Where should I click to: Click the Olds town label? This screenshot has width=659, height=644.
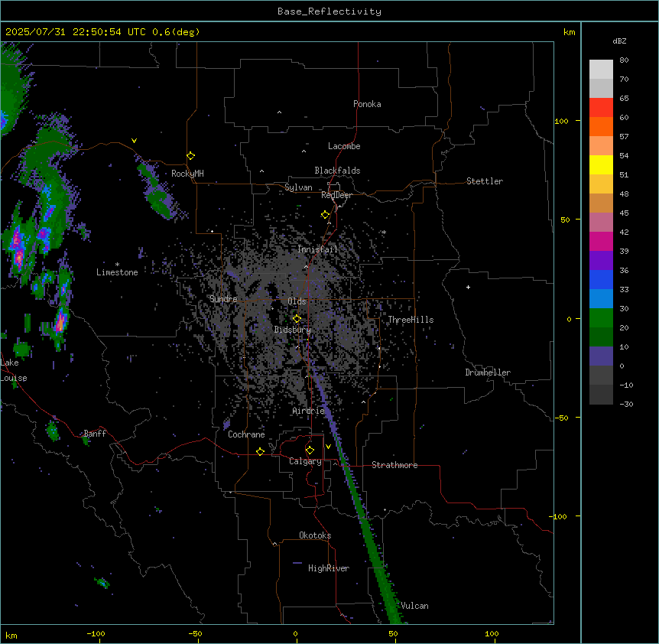297,301
